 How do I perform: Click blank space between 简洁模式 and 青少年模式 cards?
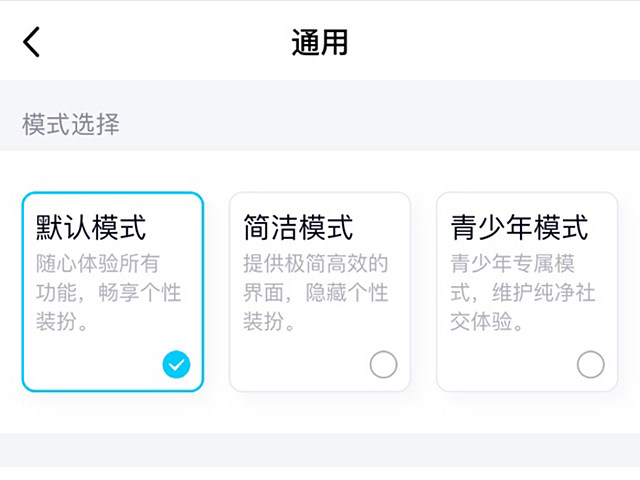[423, 291]
